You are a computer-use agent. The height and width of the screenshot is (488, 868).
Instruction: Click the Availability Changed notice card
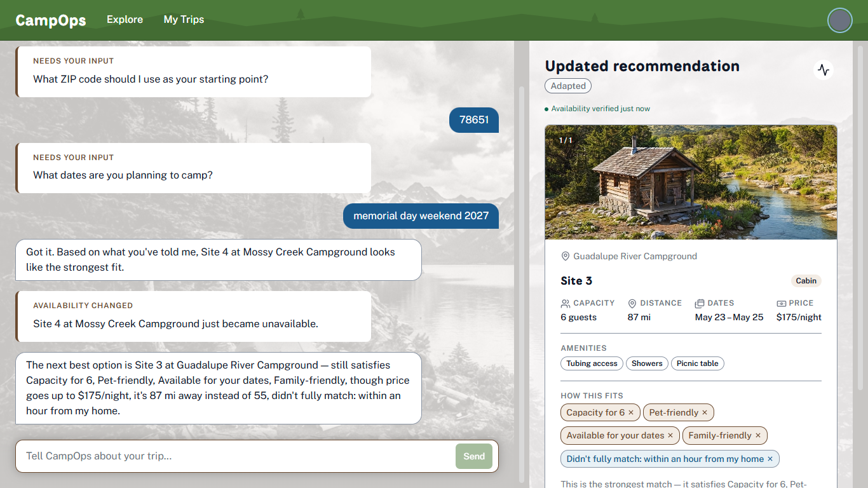coord(193,316)
